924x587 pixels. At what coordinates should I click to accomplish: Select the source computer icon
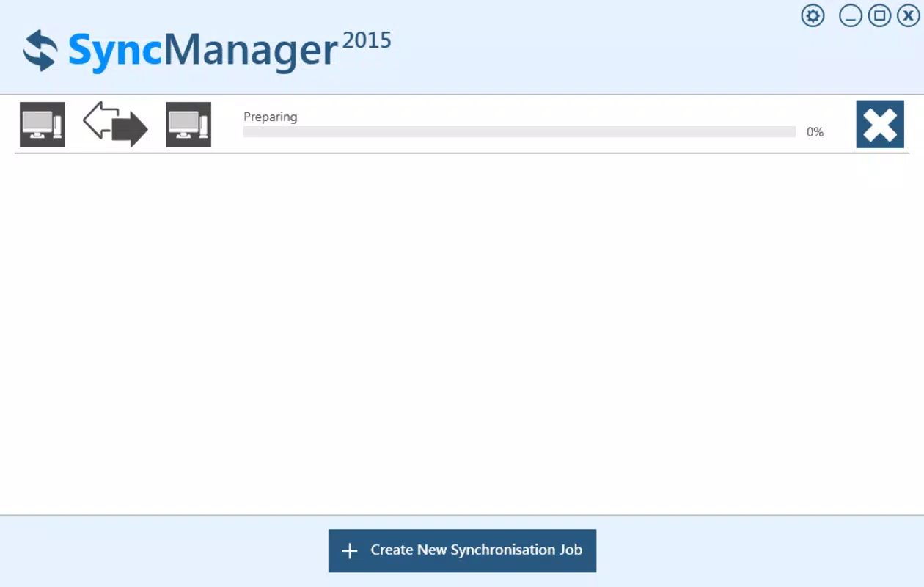coord(42,125)
